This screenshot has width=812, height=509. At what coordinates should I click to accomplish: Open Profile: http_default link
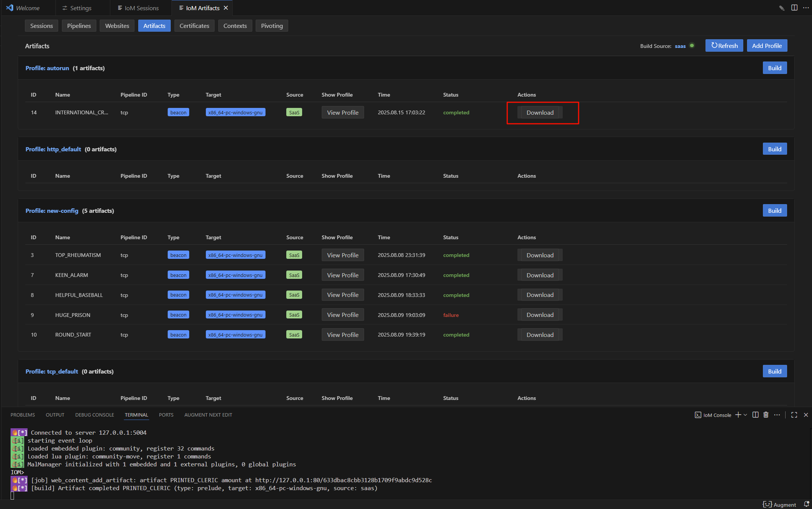pyautogui.click(x=53, y=149)
